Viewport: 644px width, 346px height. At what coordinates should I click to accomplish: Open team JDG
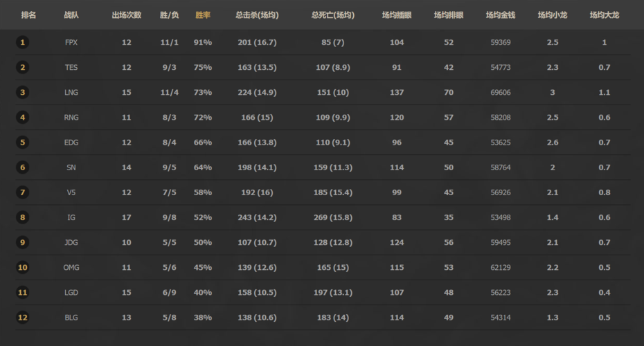click(x=71, y=243)
